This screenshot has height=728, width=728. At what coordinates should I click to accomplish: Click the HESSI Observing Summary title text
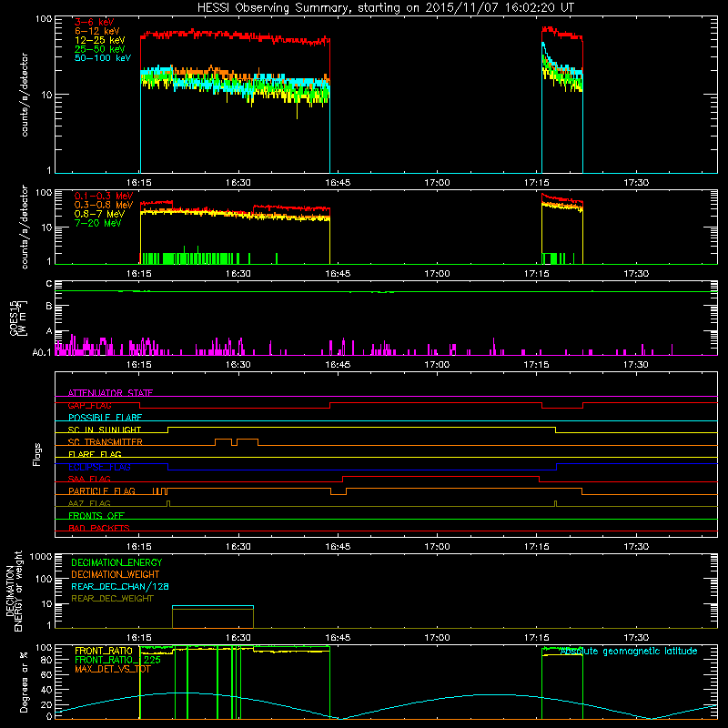click(x=386, y=8)
